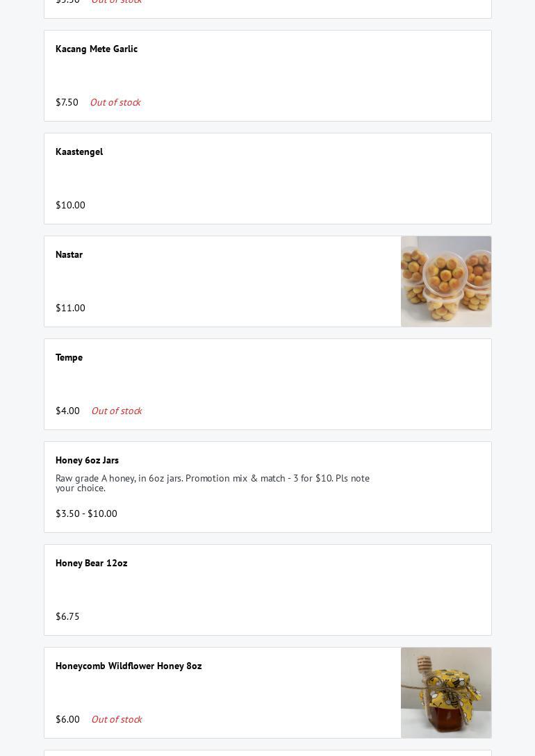The width and height of the screenshot is (535, 756).
Task: Click the $4.00 Tempe price
Action: (67, 411)
